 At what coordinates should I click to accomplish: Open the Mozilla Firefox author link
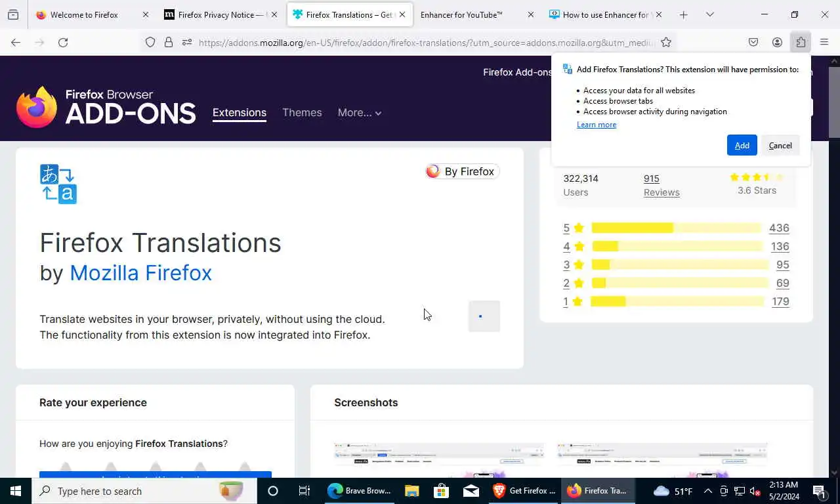point(141,272)
